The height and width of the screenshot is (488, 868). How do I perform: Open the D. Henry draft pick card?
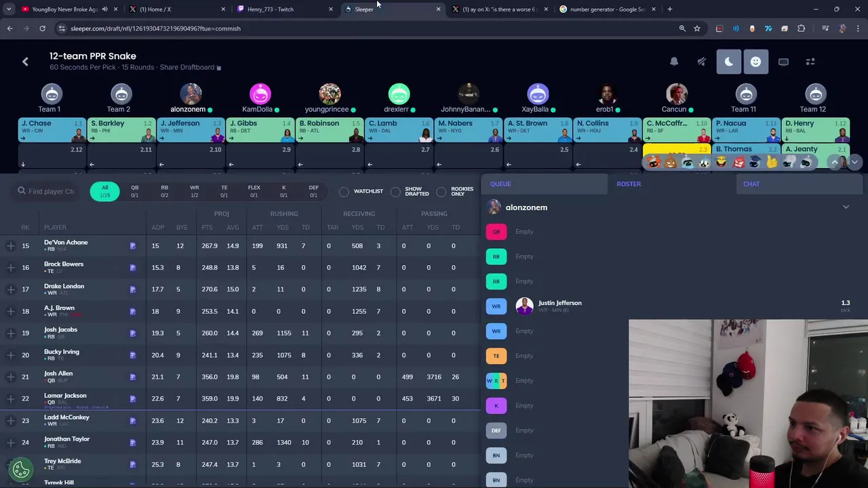(x=815, y=130)
